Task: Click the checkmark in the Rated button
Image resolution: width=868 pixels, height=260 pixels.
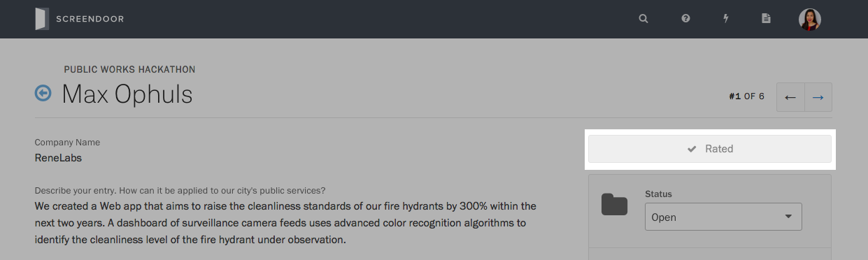Action: 692,149
